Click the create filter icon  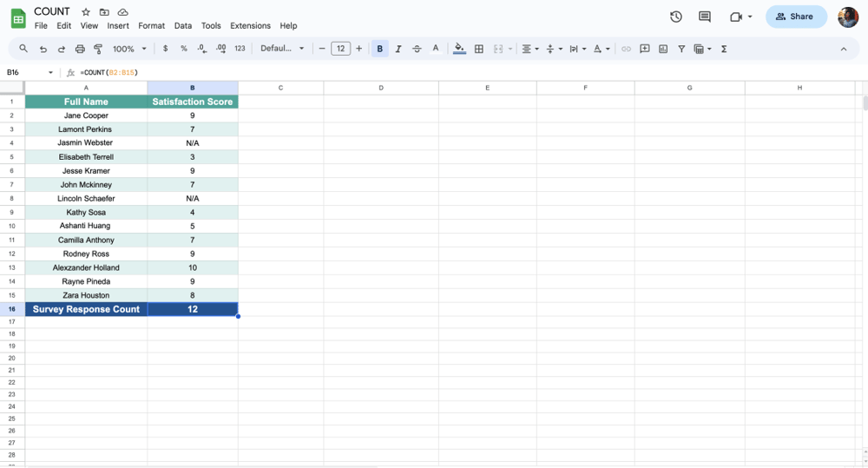pyautogui.click(x=681, y=49)
